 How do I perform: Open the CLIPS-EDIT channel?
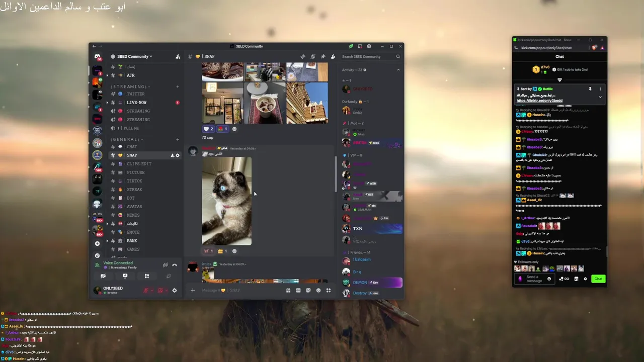click(144, 164)
